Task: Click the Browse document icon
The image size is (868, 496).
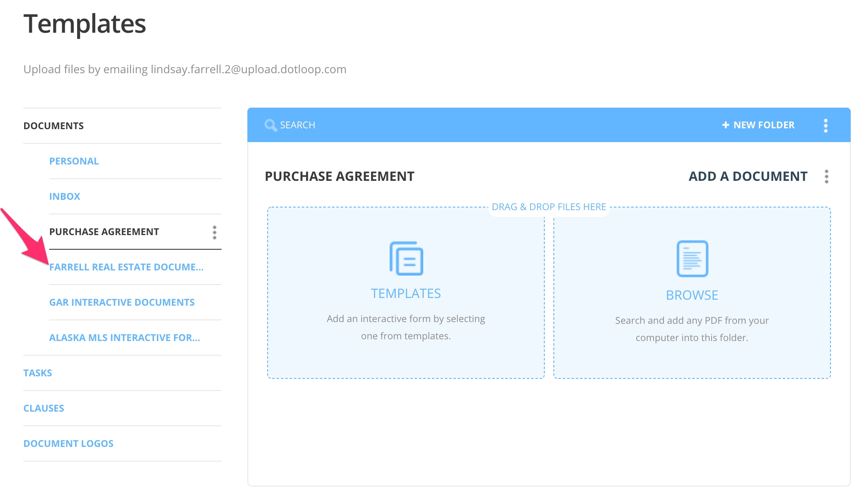Action: point(692,259)
